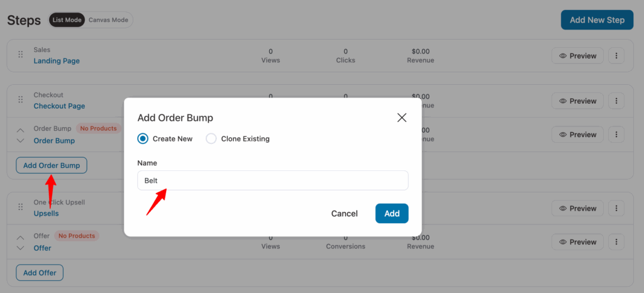Confirm with the blue Add button
This screenshot has height=293, width=644.
tap(392, 213)
